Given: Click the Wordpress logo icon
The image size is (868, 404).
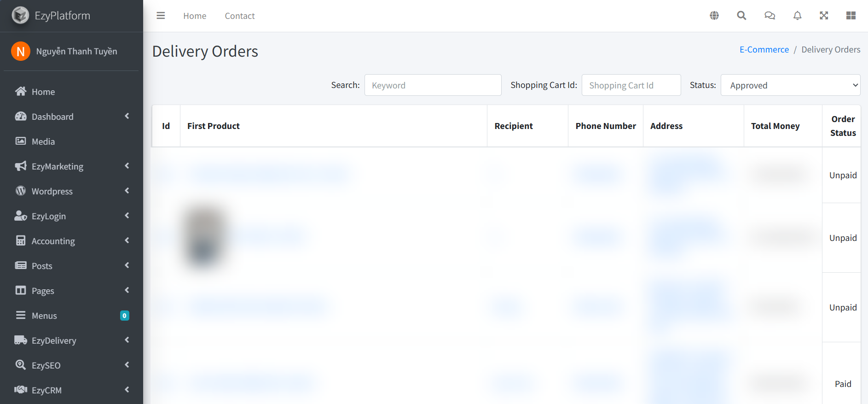Looking at the screenshot, I should point(21,191).
